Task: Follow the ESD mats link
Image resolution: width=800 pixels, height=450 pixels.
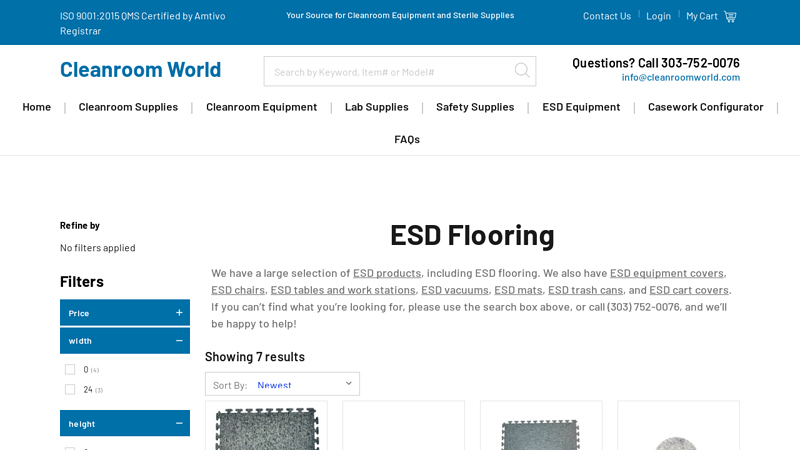Action: [x=518, y=290]
